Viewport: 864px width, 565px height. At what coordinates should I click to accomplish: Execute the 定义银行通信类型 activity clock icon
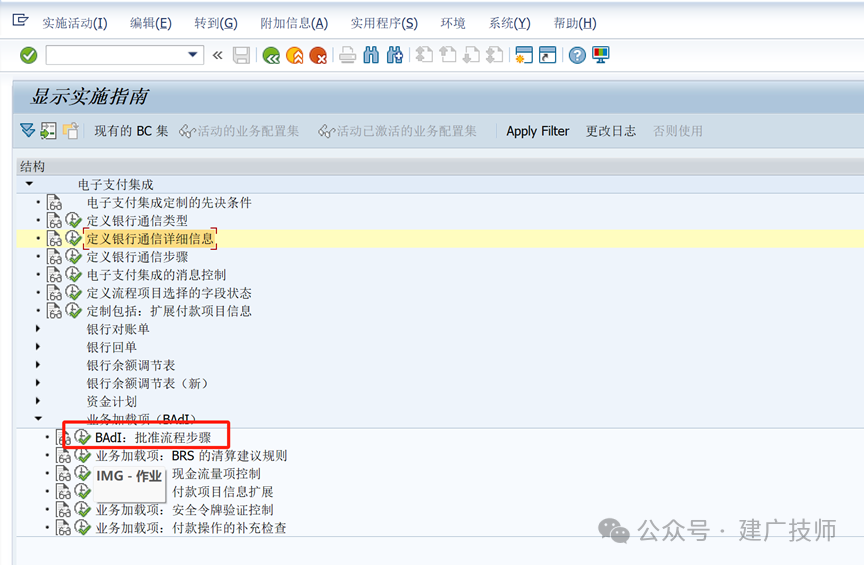pyautogui.click(x=73, y=220)
